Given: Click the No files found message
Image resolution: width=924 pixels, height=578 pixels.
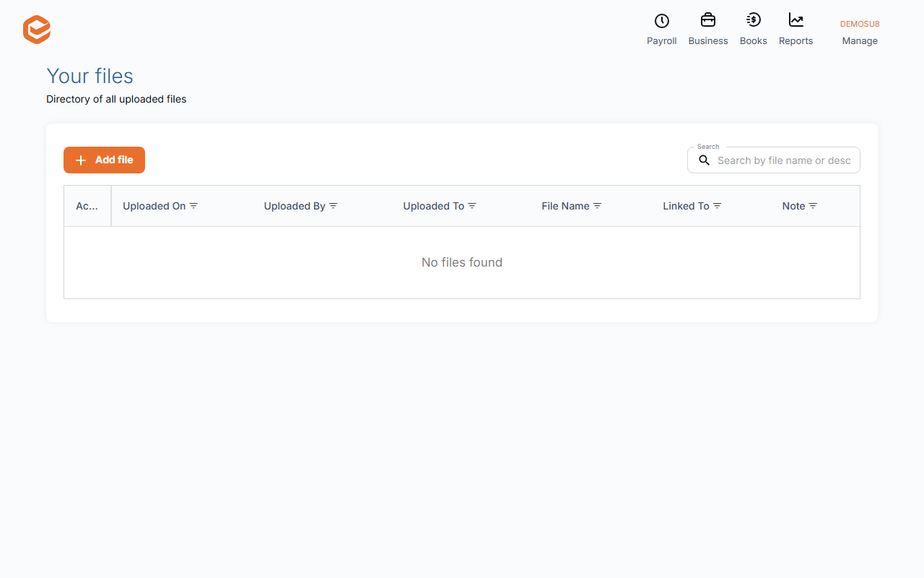Looking at the screenshot, I should (x=462, y=262).
